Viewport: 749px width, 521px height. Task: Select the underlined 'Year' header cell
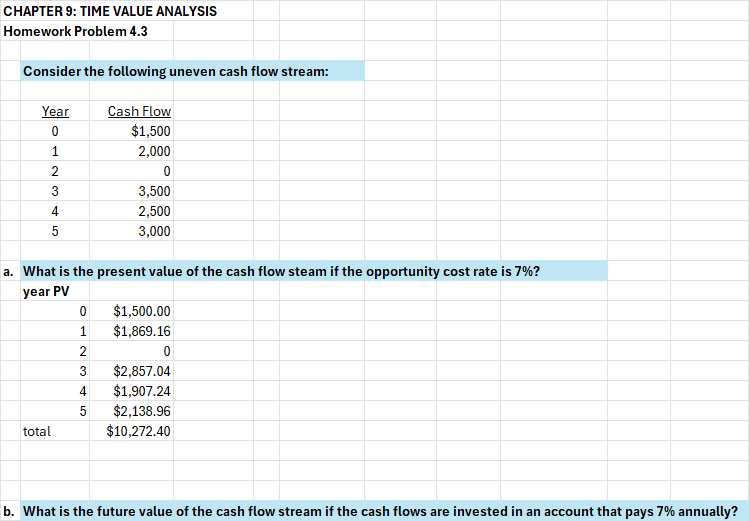[x=55, y=111]
